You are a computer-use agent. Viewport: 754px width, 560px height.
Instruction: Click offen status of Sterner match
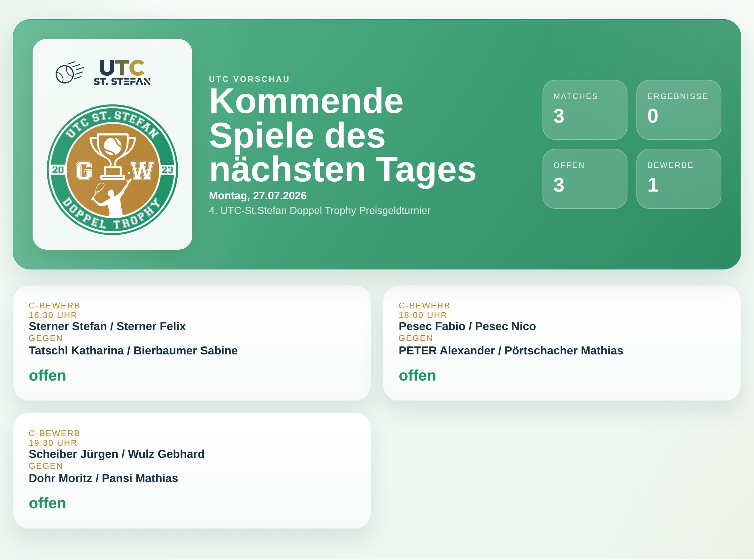[x=47, y=375]
